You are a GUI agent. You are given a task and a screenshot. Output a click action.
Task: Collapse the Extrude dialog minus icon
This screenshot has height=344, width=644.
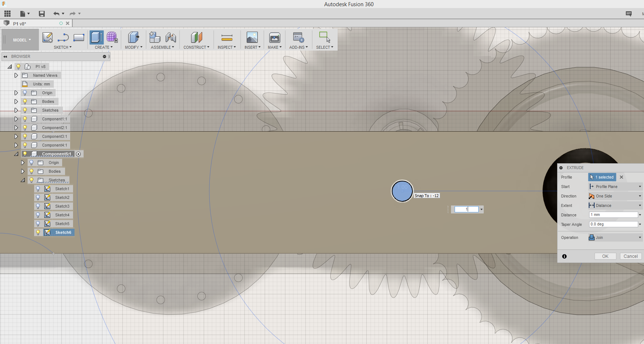pos(561,168)
